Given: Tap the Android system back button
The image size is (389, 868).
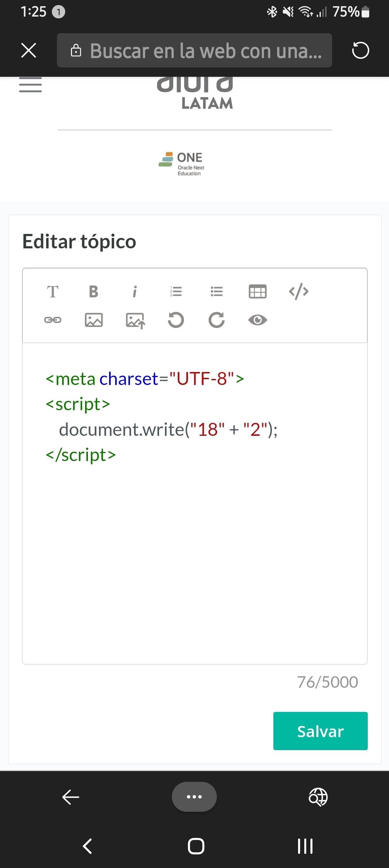Looking at the screenshot, I should click(x=87, y=846).
